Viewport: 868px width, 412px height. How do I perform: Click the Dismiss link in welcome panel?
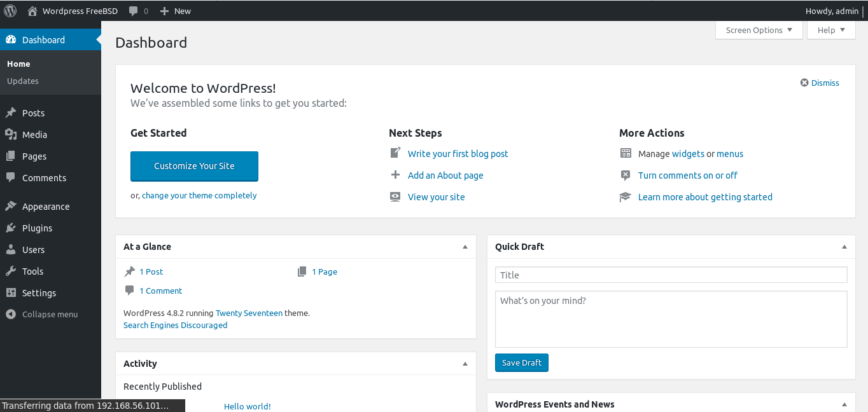[825, 83]
